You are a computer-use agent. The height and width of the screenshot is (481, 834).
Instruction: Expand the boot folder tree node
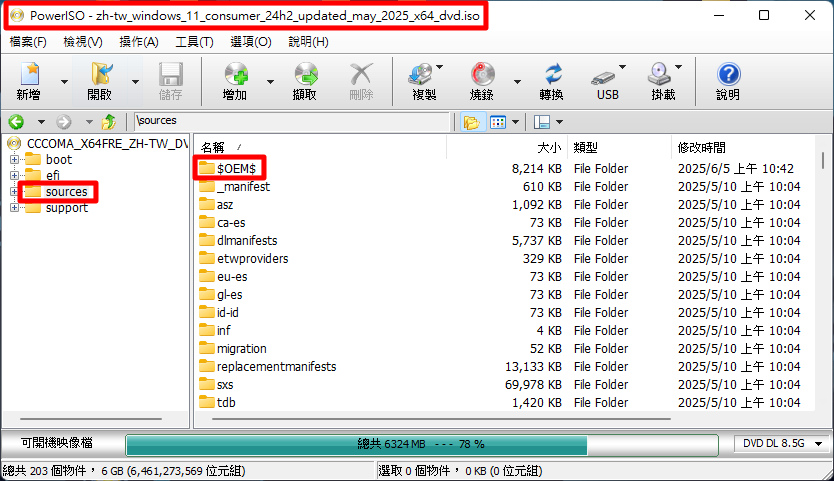14,160
